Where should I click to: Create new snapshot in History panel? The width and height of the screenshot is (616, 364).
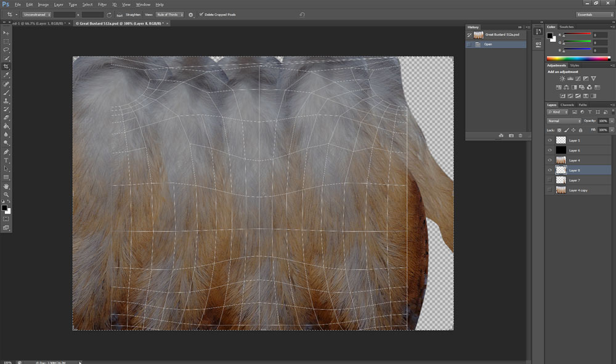coord(511,135)
